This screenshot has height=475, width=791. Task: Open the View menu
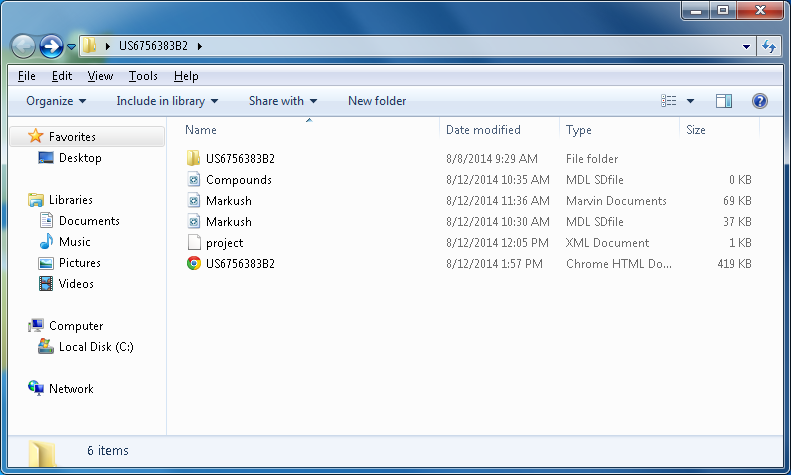point(100,76)
